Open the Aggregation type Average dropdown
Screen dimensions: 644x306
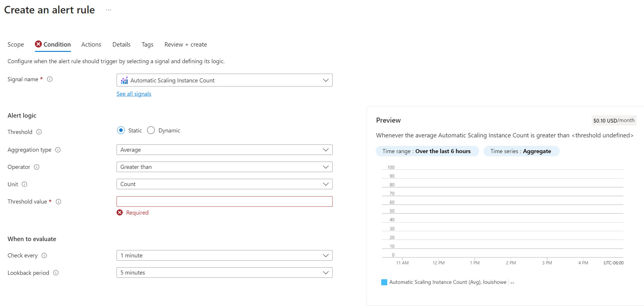[x=224, y=150]
